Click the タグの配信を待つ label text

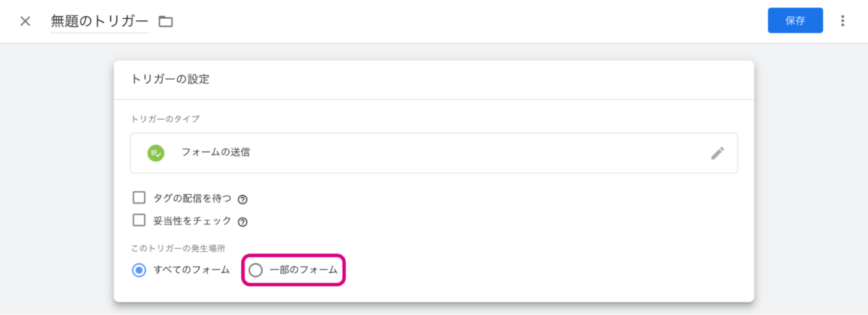(192, 198)
